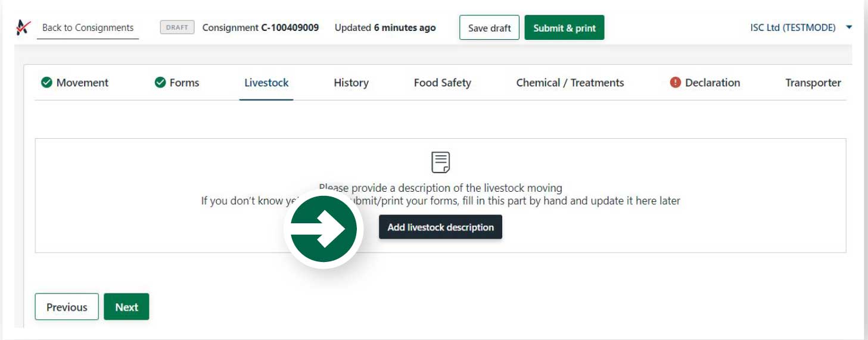Click the red alert icon beside Declaration

click(675, 83)
